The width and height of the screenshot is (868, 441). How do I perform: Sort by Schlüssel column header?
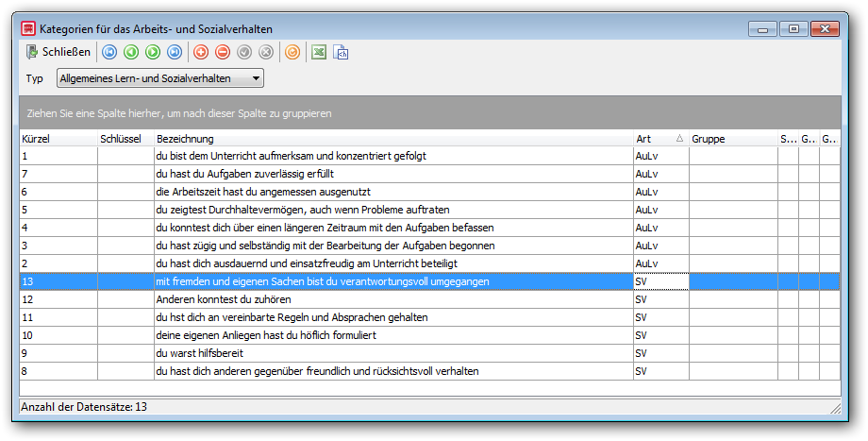tap(125, 139)
